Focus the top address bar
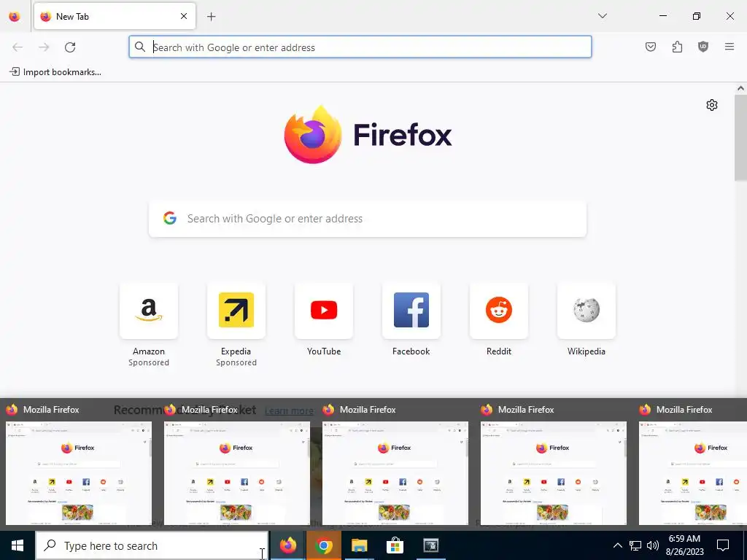 [360, 47]
